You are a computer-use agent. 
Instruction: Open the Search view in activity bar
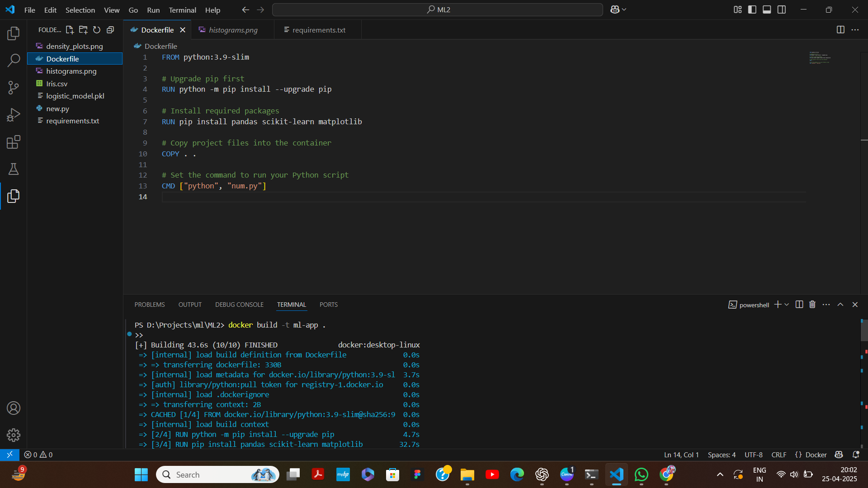pos(14,60)
